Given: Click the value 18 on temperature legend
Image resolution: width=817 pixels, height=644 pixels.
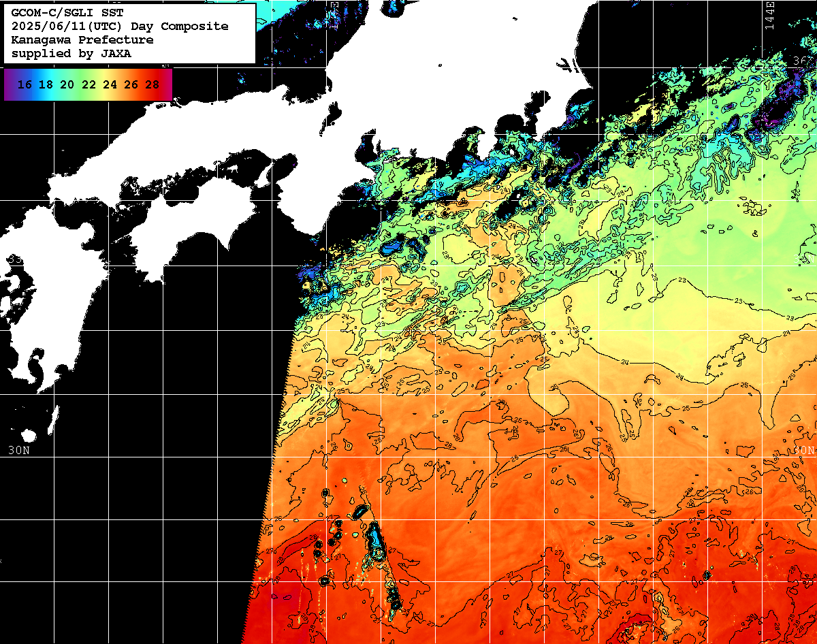Looking at the screenshot, I should coord(46,85).
